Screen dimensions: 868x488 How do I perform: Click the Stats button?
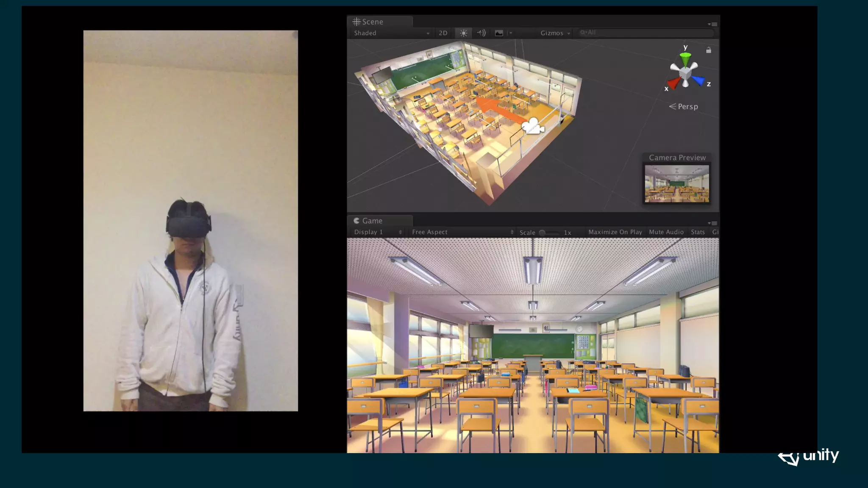[x=698, y=232]
